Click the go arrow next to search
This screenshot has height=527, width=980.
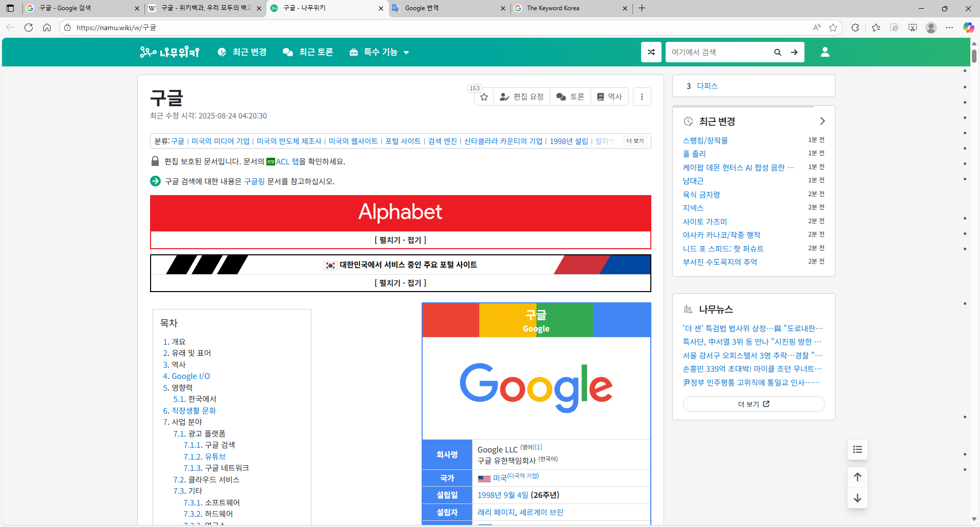click(x=794, y=52)
